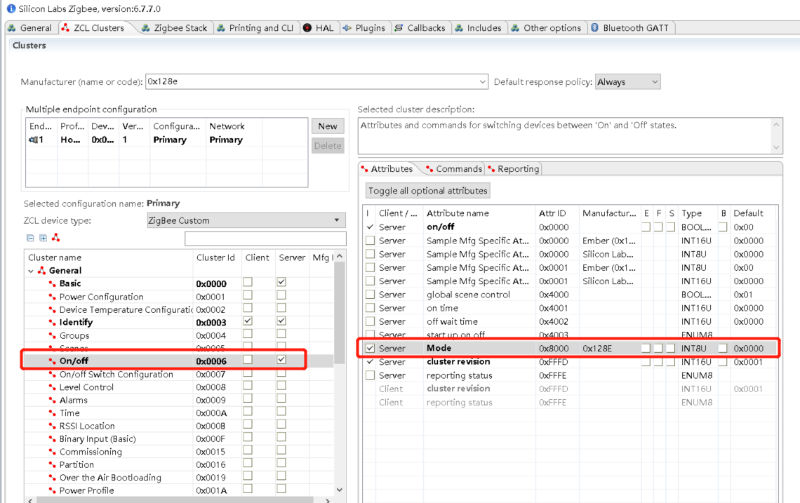Click cluster revision server attribute name

click(x=458, y=362)
